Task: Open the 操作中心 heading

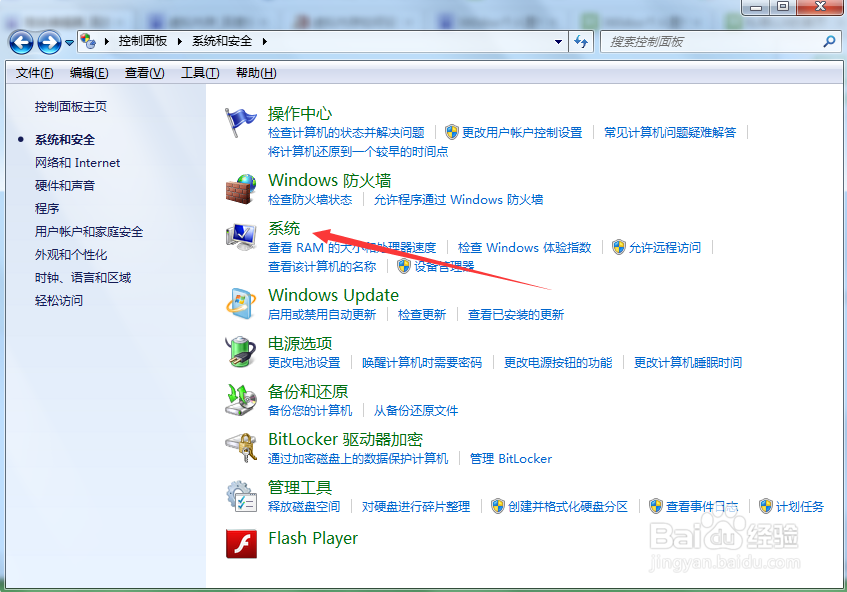Action: coord(300,113)
